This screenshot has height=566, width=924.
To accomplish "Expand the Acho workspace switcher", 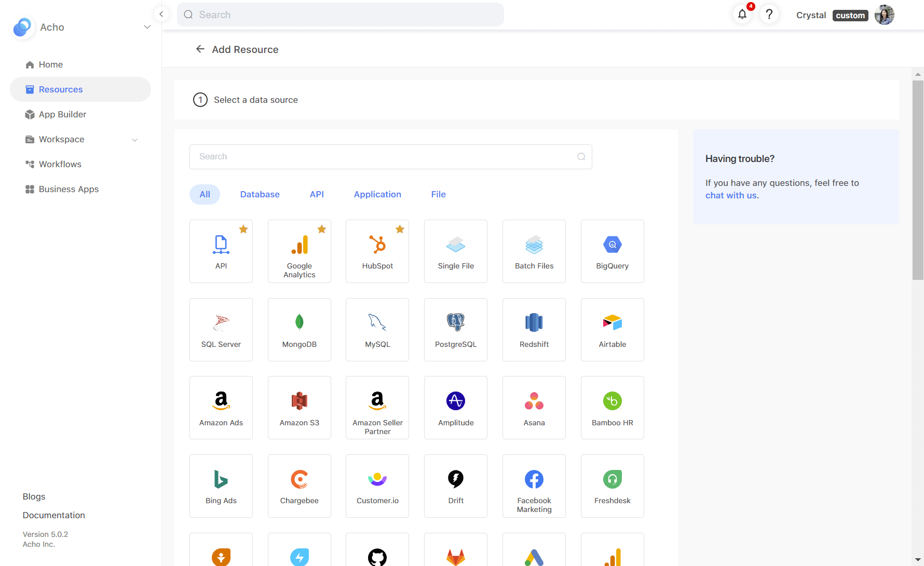I will pyautogui.click(x=147, y=27).
